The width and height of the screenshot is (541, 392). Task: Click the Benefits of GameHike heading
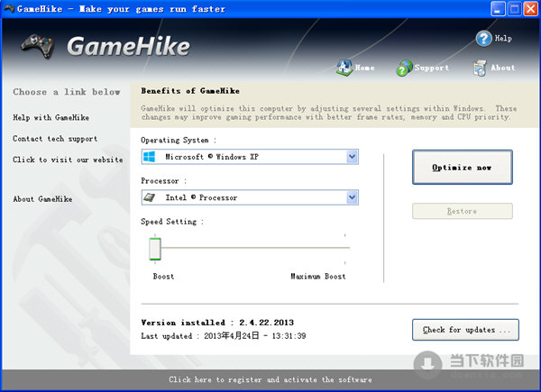coord(190,91)
